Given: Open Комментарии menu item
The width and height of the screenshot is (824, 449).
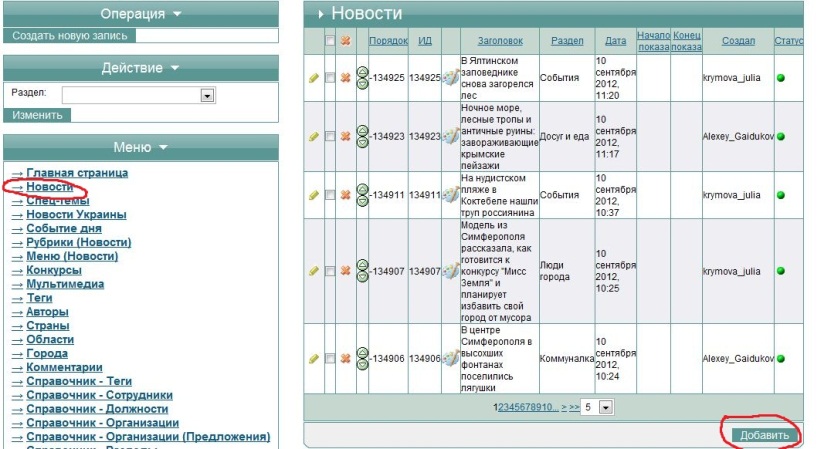Looking at the screenshot, I should coord(64,367).
